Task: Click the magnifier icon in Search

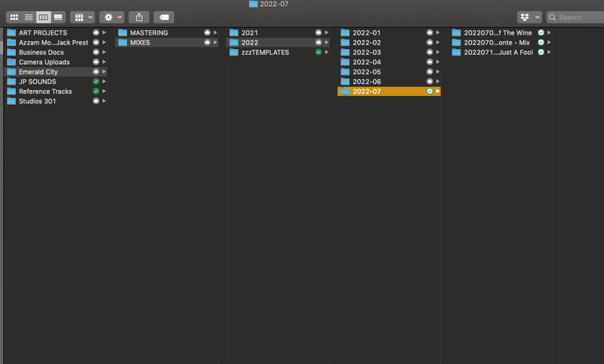Action: 553,17
